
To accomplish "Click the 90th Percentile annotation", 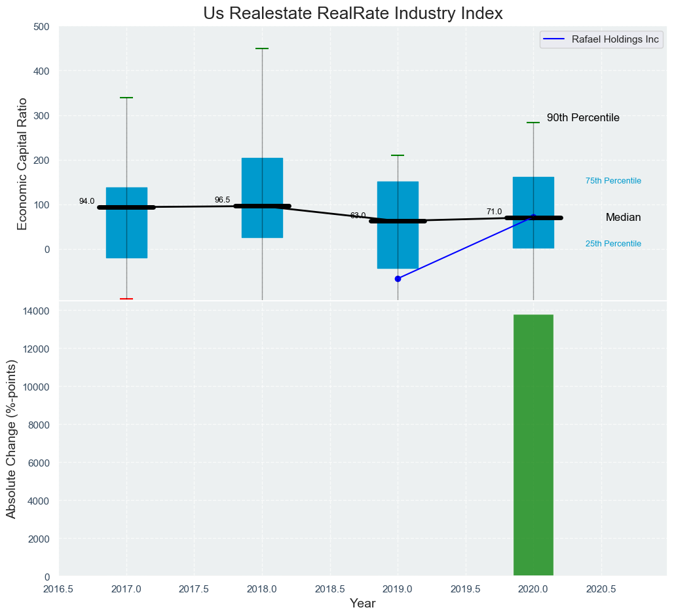I will pyautogui.click(x=583, y=118).
